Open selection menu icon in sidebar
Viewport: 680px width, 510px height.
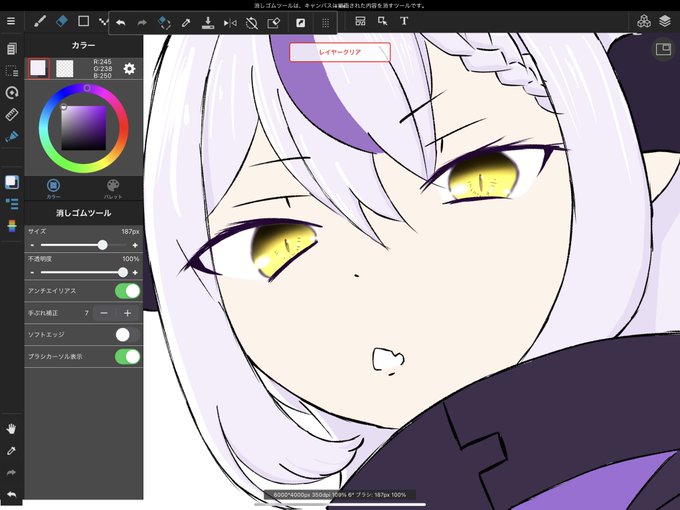(12, 71)
